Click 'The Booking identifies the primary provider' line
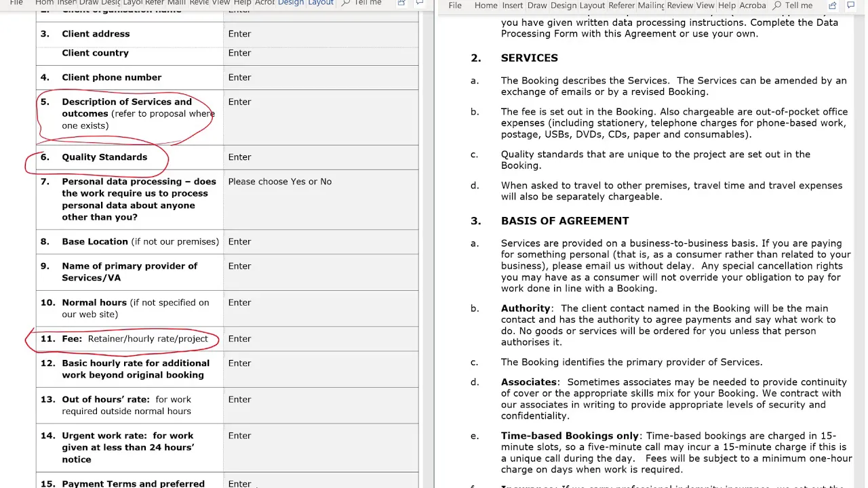 coord(631,362)
